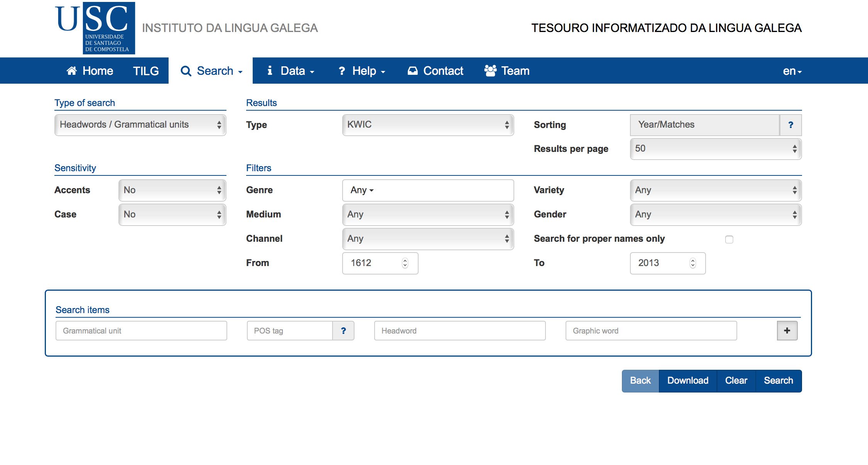
Task: Open Type of search dropdown
Action: coord(140,125)
